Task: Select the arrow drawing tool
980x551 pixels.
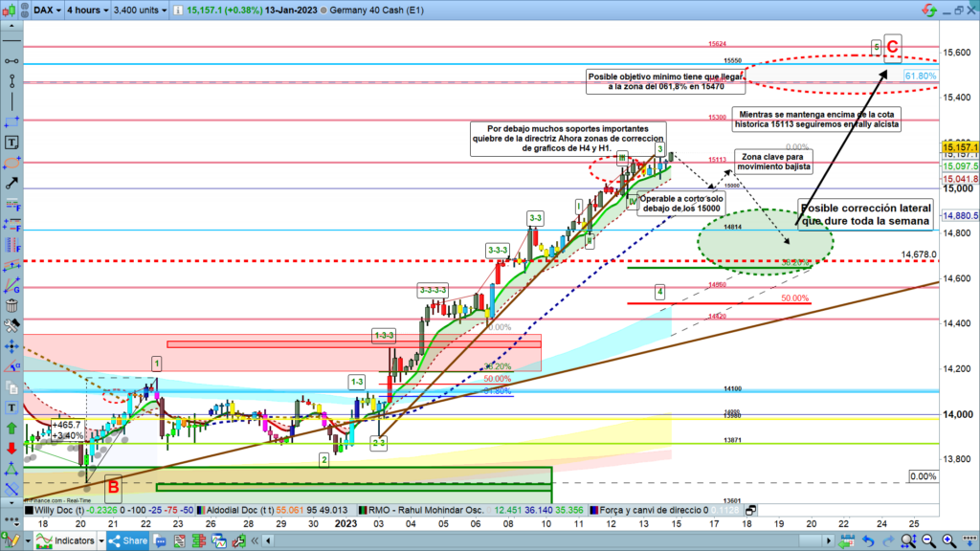Action: pyautogui.click(x=11, y=182)
